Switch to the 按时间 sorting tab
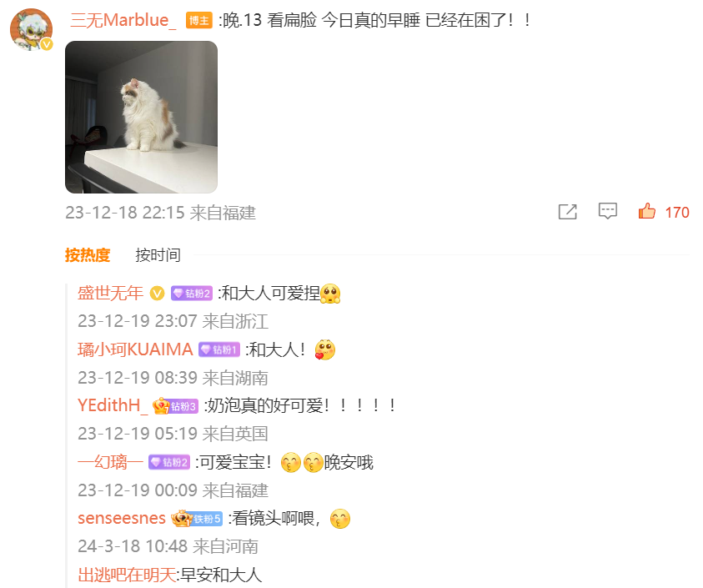 (x=158, y=254)
